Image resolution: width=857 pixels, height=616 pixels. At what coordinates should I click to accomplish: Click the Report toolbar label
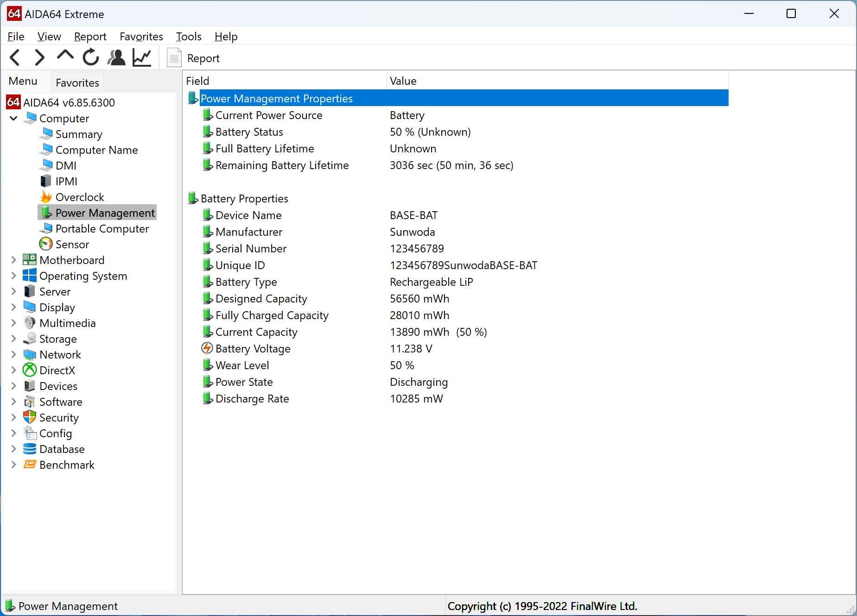tap(203, 58)
